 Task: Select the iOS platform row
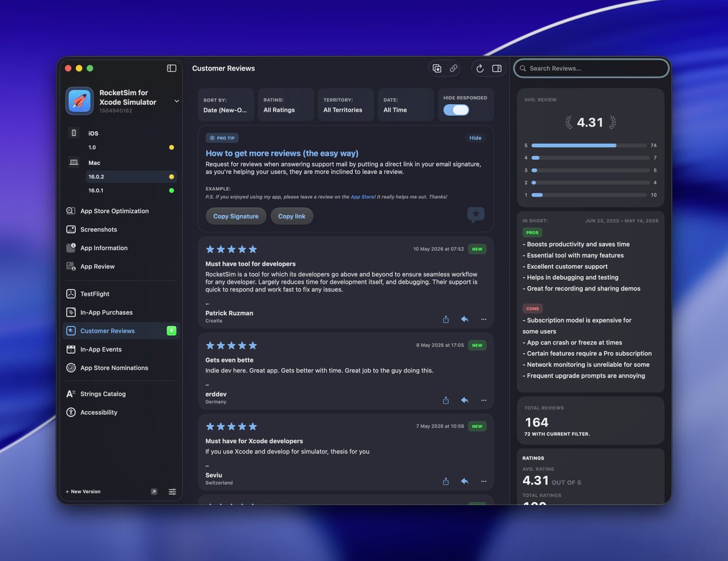click(122, 133)
